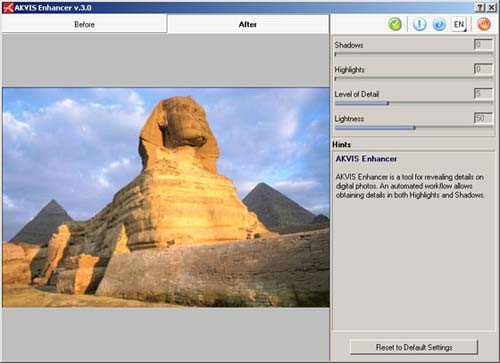Screen dimensions: 500x363
Task: Apply changes with the green checkmark icon
Action: point(395,24)
